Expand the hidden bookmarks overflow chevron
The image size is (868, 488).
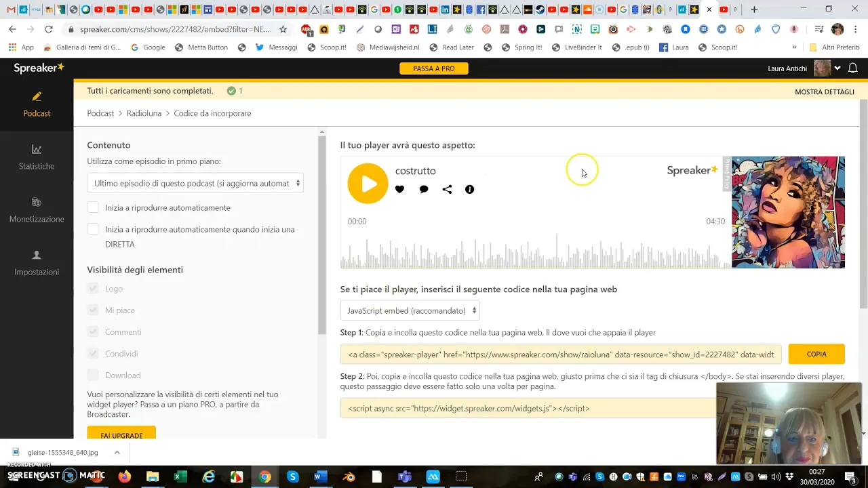[794, 47]
